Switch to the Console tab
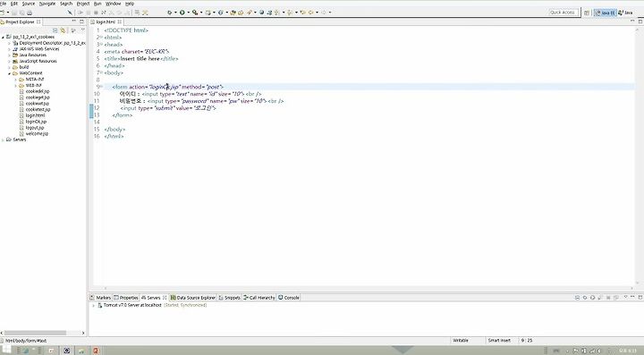 tap(289, 298)
